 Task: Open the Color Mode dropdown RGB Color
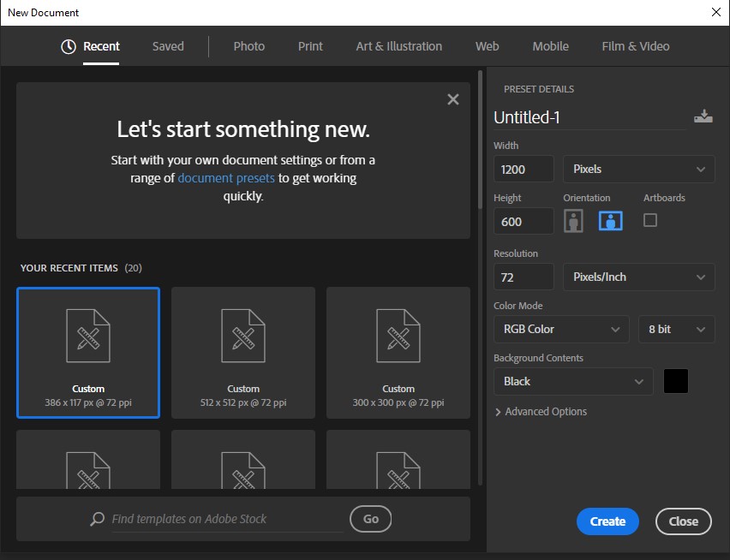561,329
